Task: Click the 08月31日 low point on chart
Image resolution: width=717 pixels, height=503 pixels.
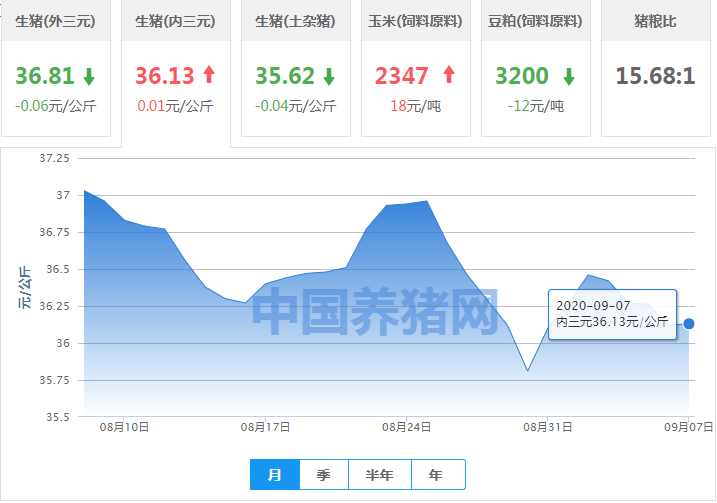Action: pyautogui.click(x=528, y=371)
